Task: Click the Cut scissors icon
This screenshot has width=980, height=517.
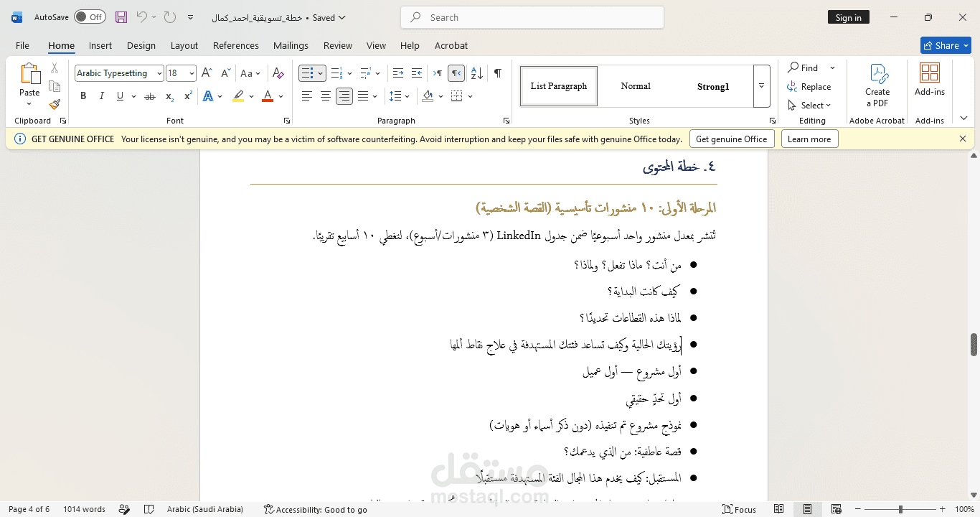Action: point(55,68)
